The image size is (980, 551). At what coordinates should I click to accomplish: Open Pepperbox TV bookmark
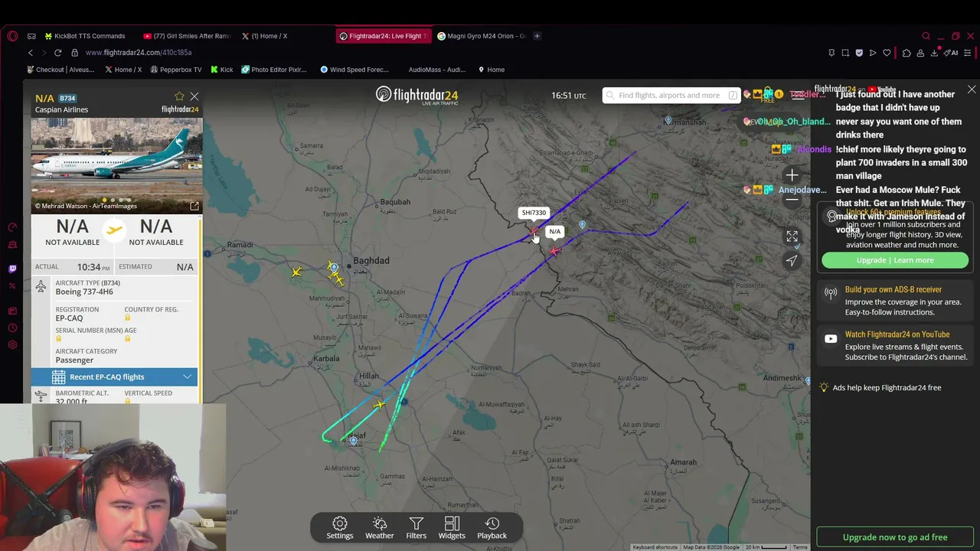tap(176, 70)
